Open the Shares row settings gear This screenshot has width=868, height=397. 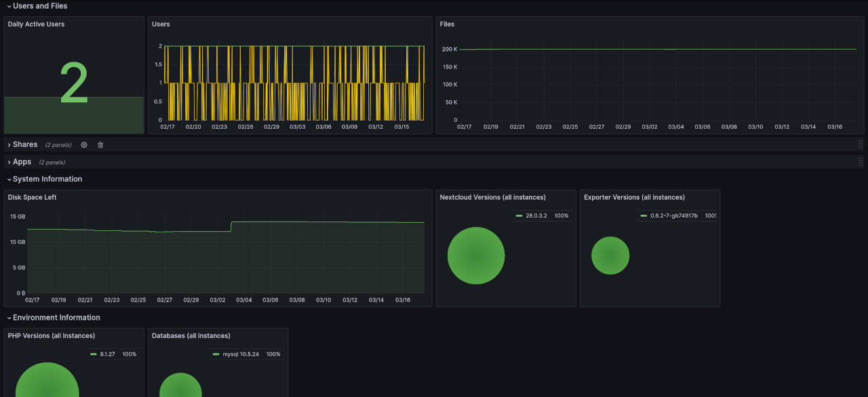pyautogui.click(x=84, y=145)
